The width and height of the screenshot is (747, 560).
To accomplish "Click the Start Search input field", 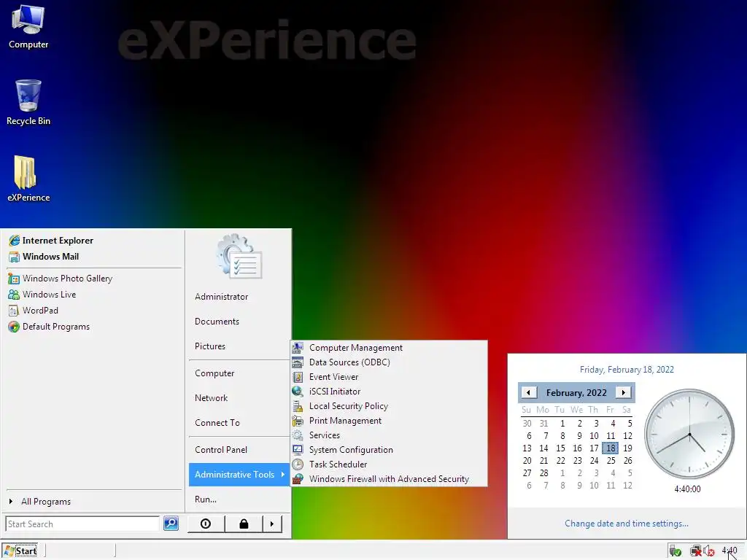I will [x=82, y=524].
